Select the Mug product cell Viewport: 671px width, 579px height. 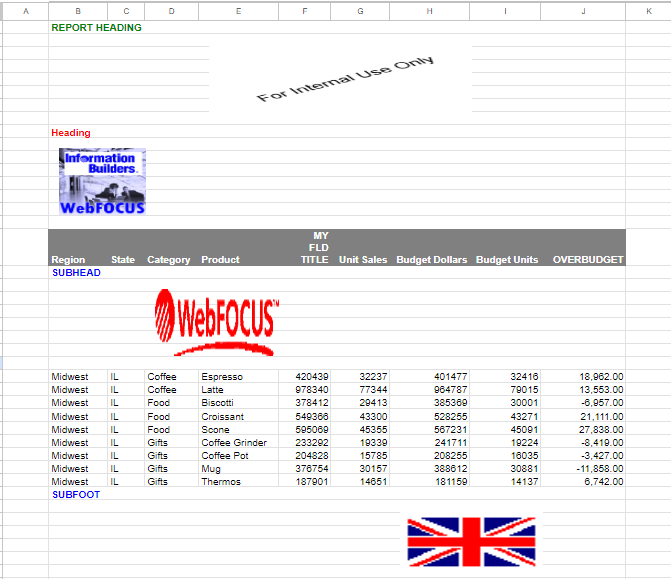click(238, 469)
